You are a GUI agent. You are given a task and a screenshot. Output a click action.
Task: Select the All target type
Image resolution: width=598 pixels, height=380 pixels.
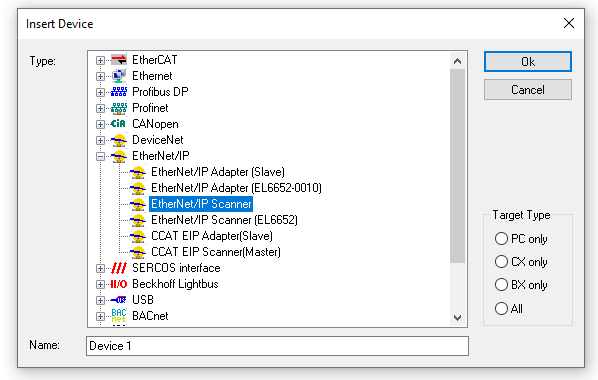click(501, 308)
